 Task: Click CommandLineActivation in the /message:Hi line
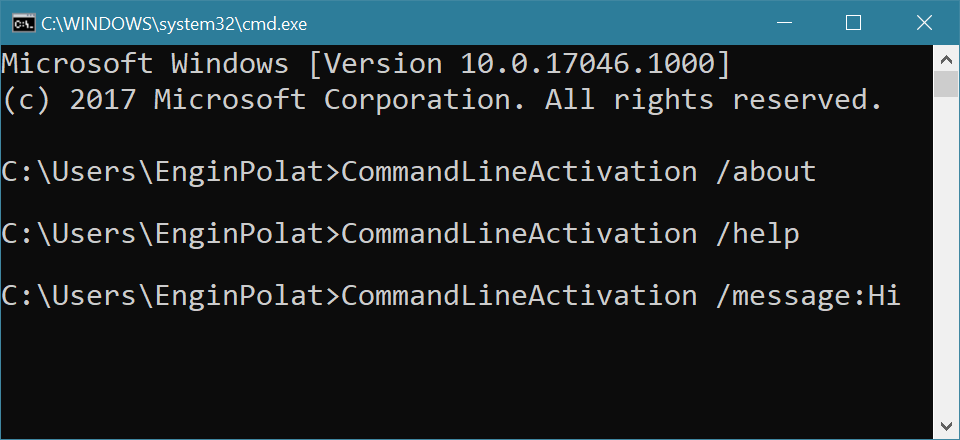tap(519, 296)
